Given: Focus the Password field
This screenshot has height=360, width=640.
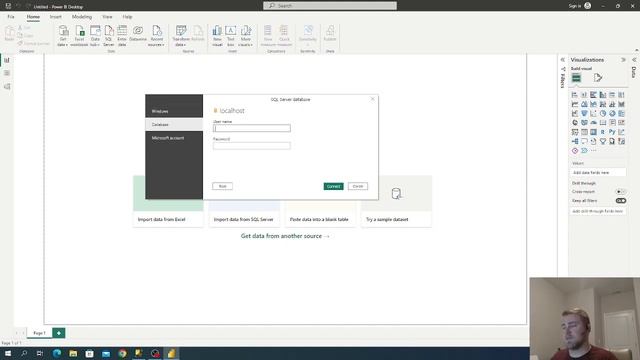Looking at the screenshot, I should pos(252,146).
